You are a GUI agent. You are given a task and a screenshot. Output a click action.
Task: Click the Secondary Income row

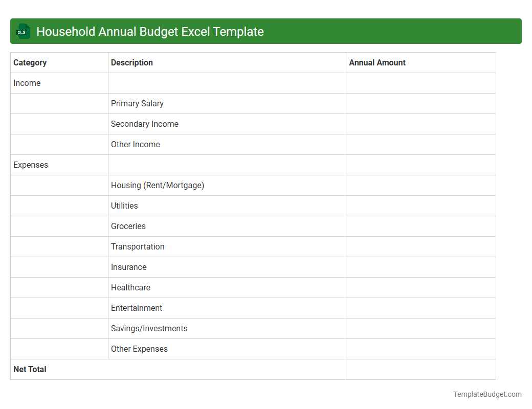(144, 124)
